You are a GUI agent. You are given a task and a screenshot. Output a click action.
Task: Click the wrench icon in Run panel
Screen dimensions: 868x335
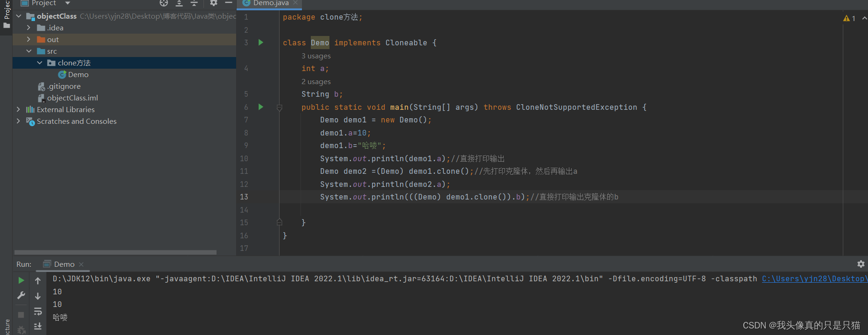[x=21, y=295]
